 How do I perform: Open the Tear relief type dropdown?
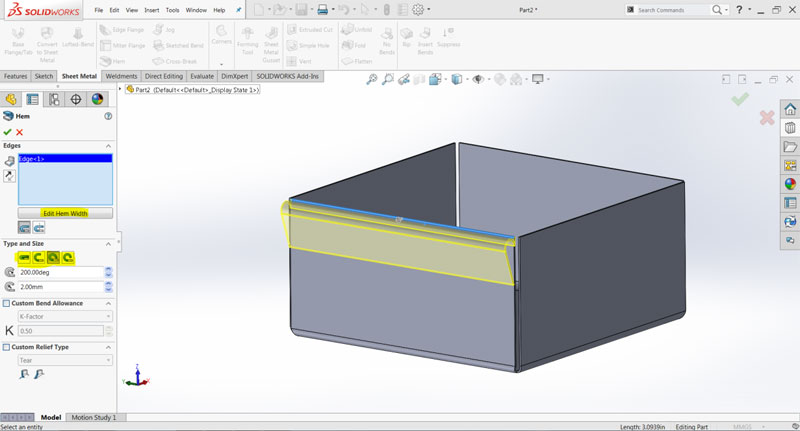(x=65, y=361)
